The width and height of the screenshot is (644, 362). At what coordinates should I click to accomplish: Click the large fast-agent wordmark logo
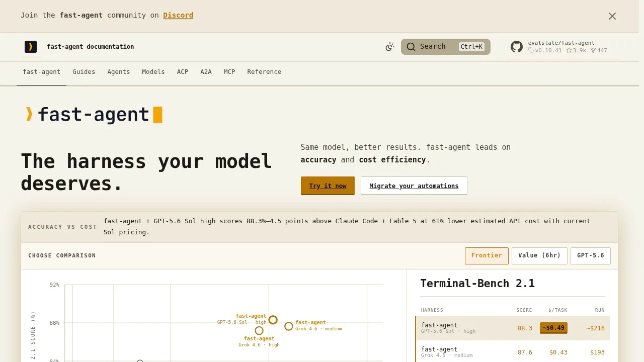click(x=94, y=115)
